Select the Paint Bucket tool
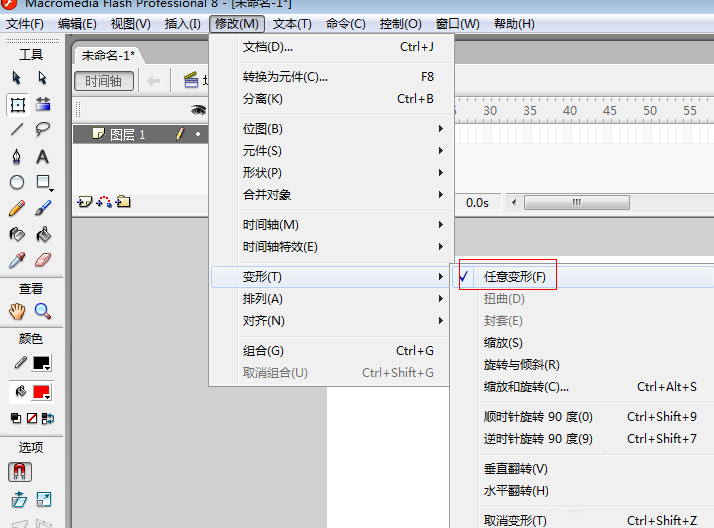The image size is (714, 528). click(43, 234)
